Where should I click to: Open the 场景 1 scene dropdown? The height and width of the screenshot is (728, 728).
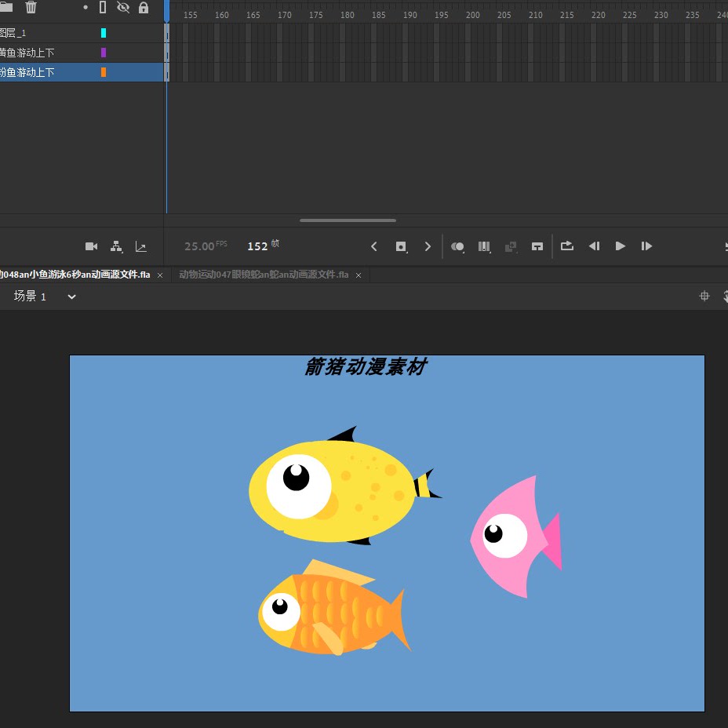tap(71, 297)
